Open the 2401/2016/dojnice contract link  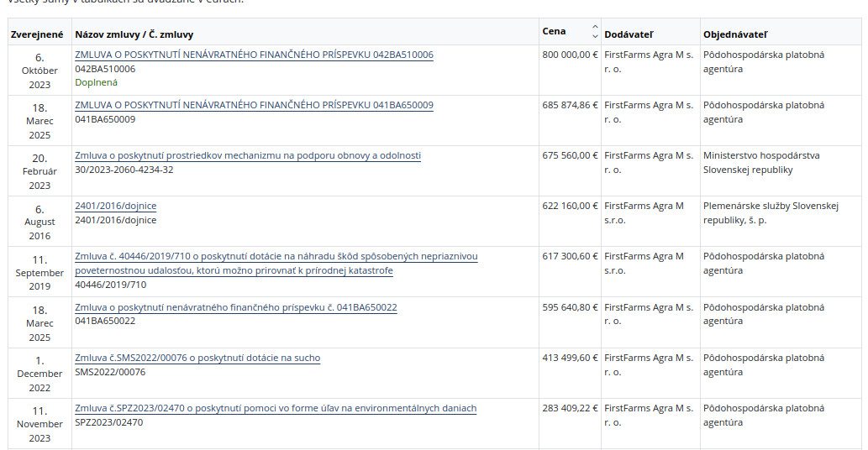click(115, 206)
